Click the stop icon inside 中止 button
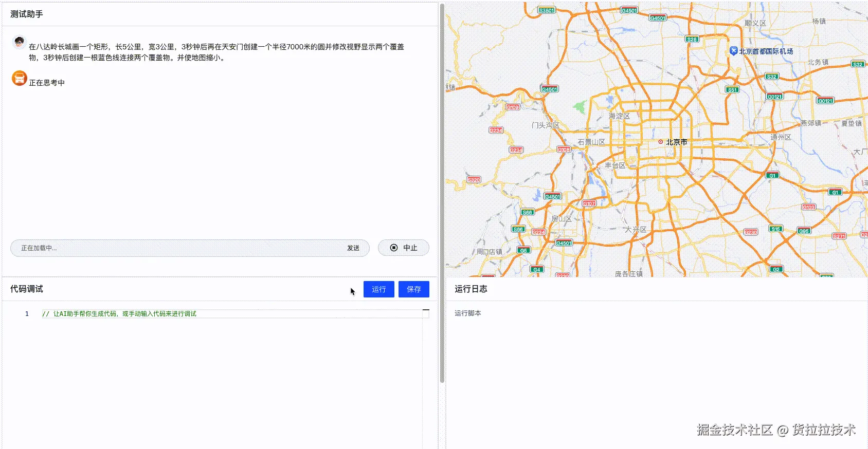The height and width of the screenshot is (449, 868). point(394,248)
